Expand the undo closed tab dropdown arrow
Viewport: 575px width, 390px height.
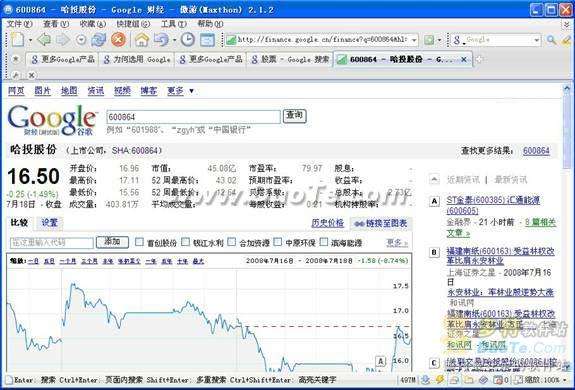pos(175,40)
